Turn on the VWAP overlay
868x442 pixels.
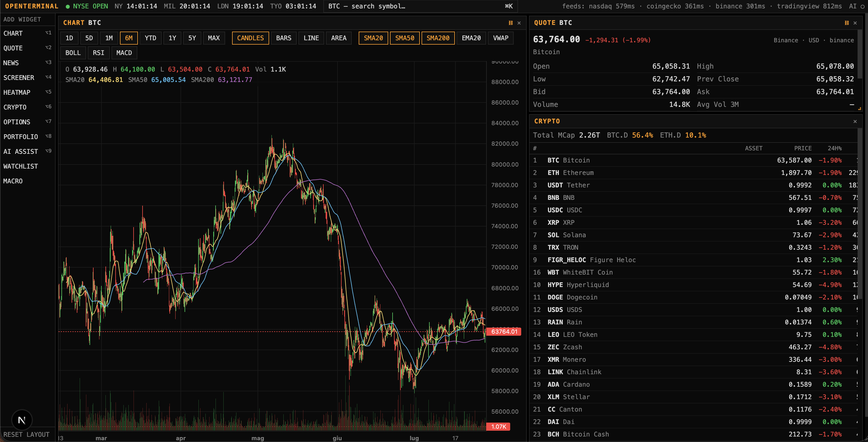(x=500, y=38)
